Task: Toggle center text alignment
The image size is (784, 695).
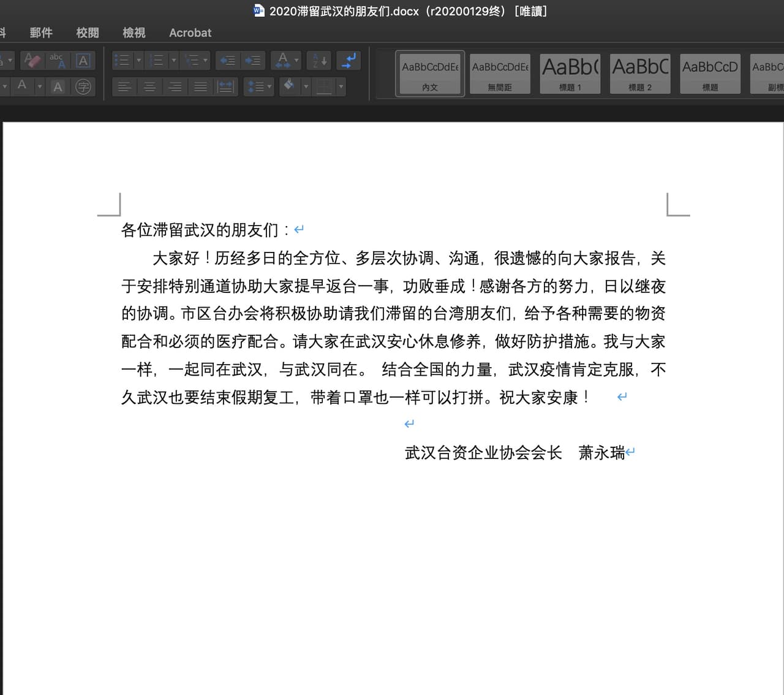Action: [x=149, y=86]
